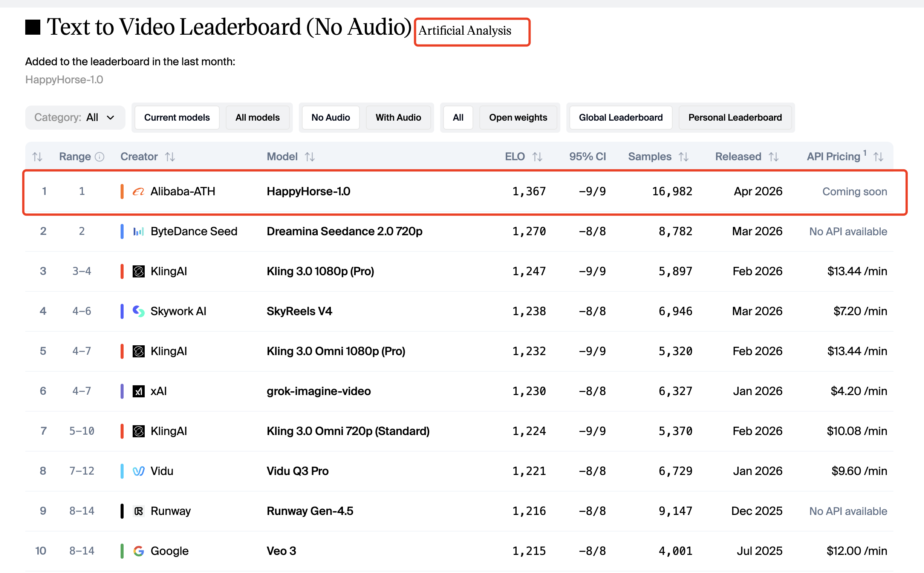The width and height of the screenshot is (924, 573).
Task: Select the All models filter
Action: coord(258,118)
